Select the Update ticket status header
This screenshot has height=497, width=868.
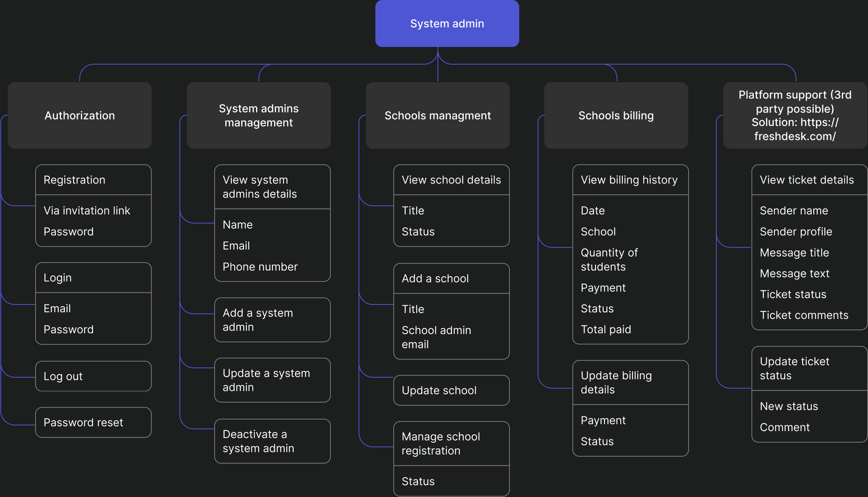pyautogui.click(x=809, y=368)
